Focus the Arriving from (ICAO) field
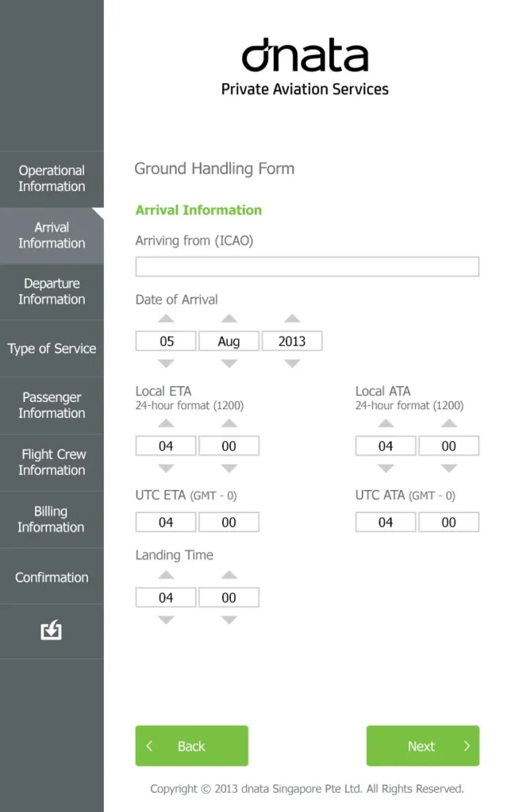Screen dimensions: 508x812 (307, 266)
